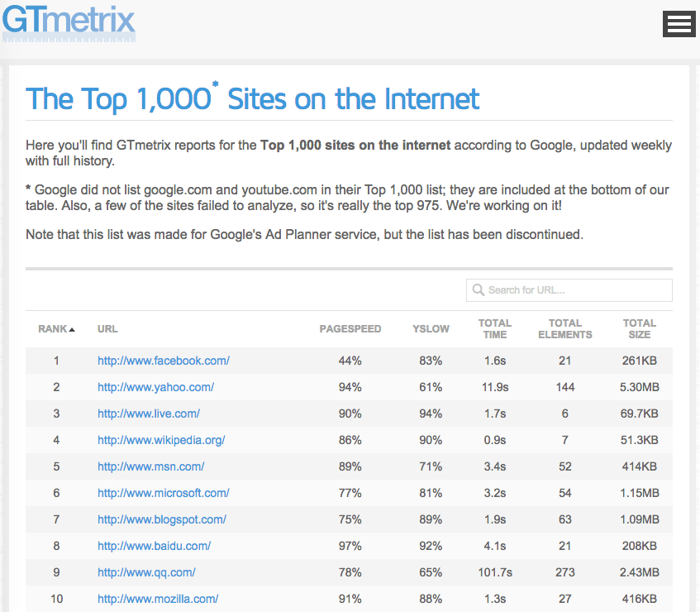Select blogspot total size 1.09MB
The height and width of the screenshot is (612, 700).
click(640, 519)
